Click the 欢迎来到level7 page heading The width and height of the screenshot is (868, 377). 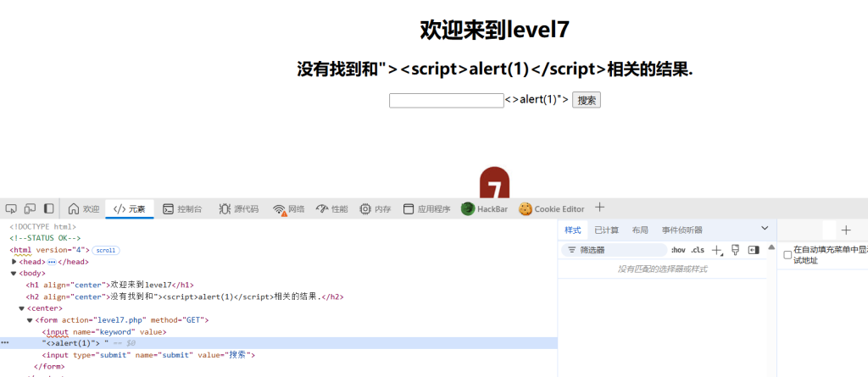[494, 30]
